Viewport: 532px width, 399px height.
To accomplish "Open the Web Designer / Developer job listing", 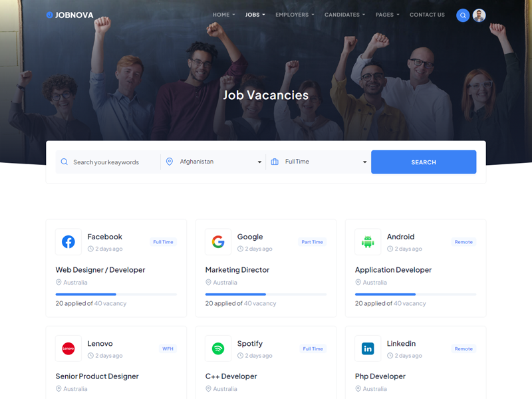I will [x=100, y=270].
